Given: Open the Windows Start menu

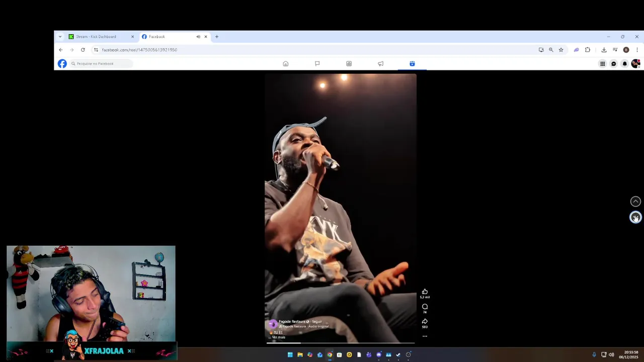Looking at the screenshot, I should click(x=290, y=354).
